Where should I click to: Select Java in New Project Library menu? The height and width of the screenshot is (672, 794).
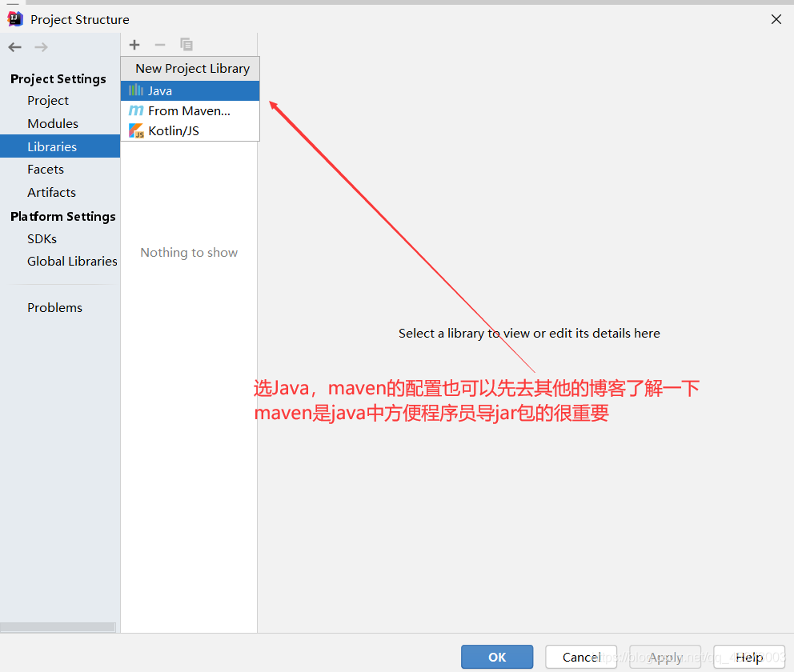(190, 90)
